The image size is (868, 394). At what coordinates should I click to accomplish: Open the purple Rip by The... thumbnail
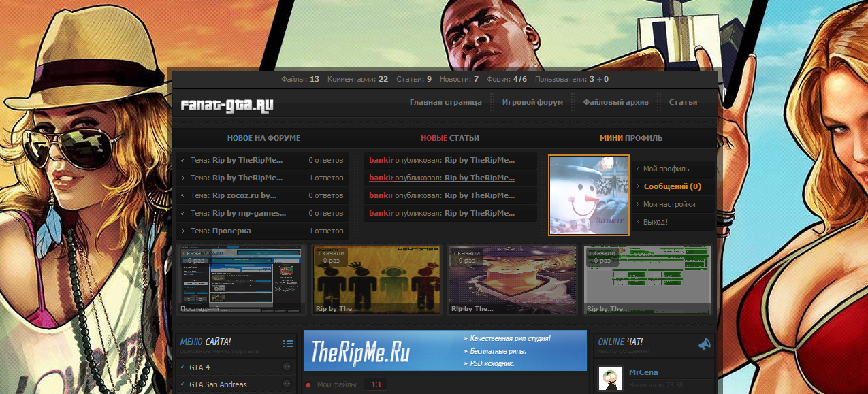(513, 280)
